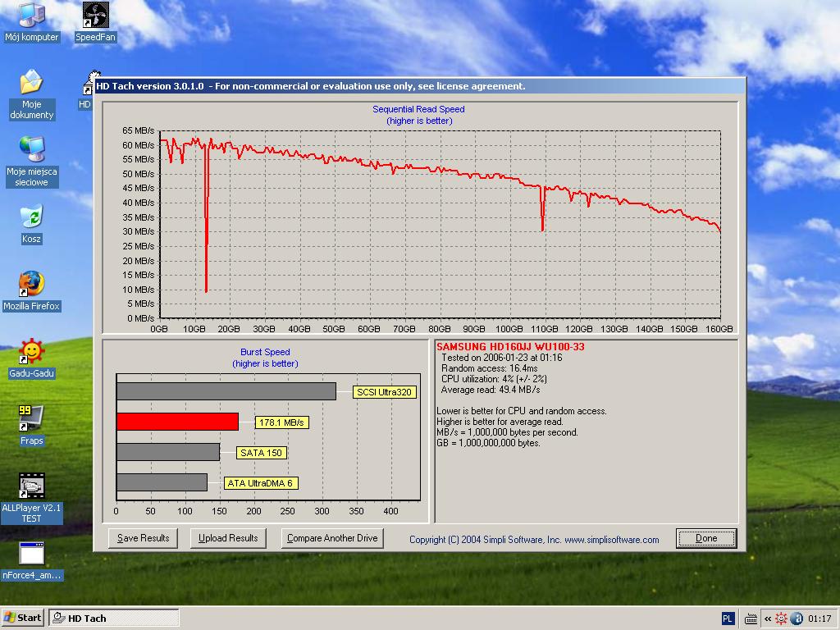Click the Burst Speed chart title

265,352
